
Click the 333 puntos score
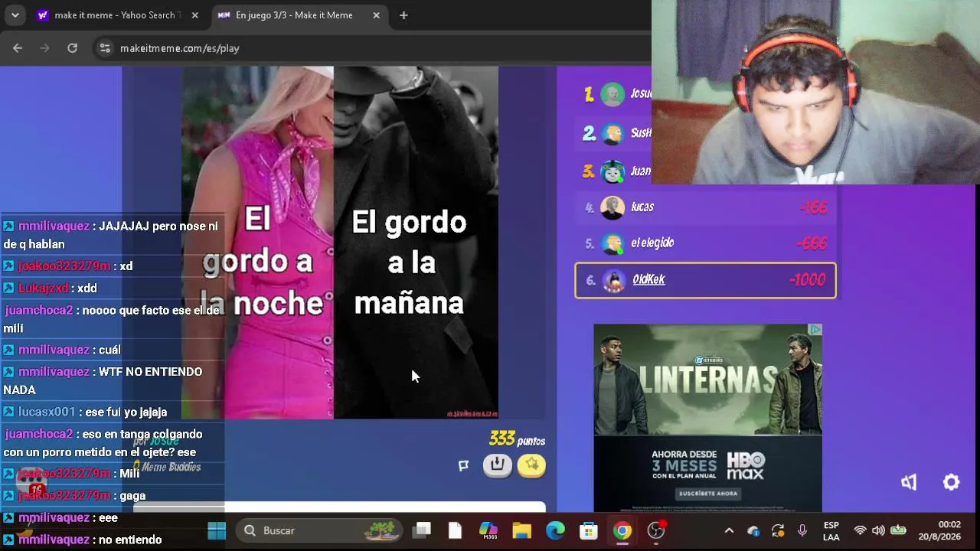517,439
